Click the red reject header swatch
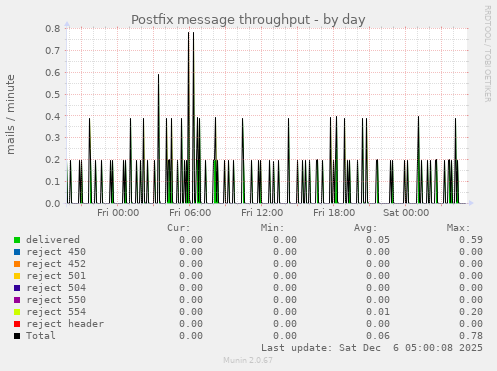 (x=17, y=324)
